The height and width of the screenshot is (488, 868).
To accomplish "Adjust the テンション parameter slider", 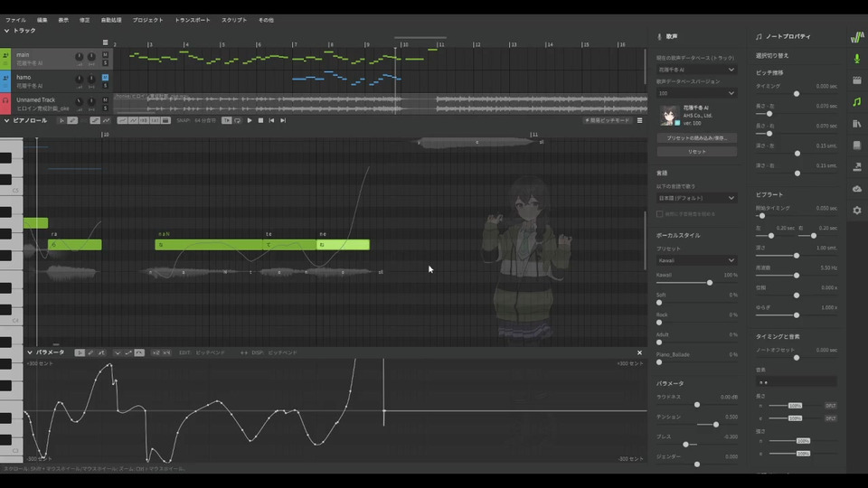I will [716, 425].
